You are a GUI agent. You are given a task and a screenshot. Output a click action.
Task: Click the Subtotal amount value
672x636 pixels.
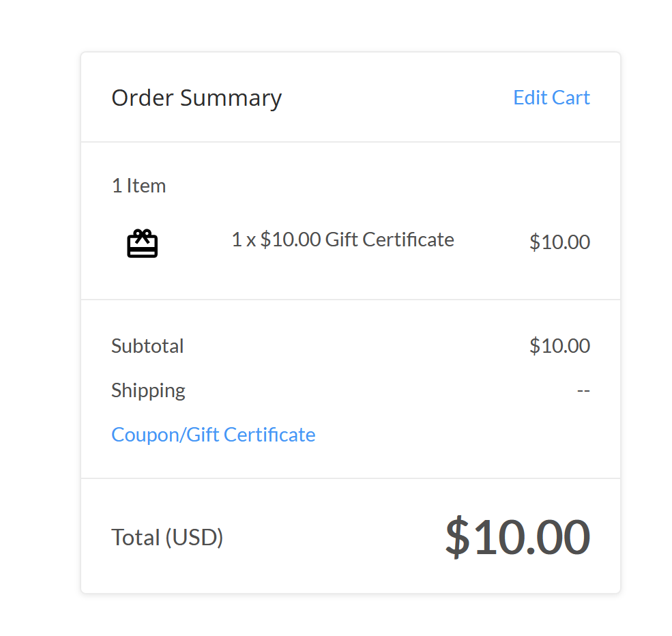coord(559,346)
